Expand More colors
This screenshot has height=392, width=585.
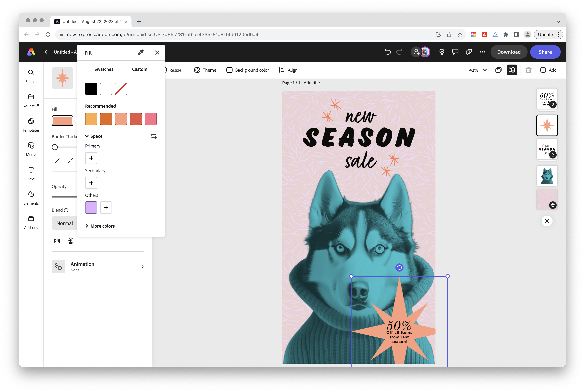click(100, 226)
